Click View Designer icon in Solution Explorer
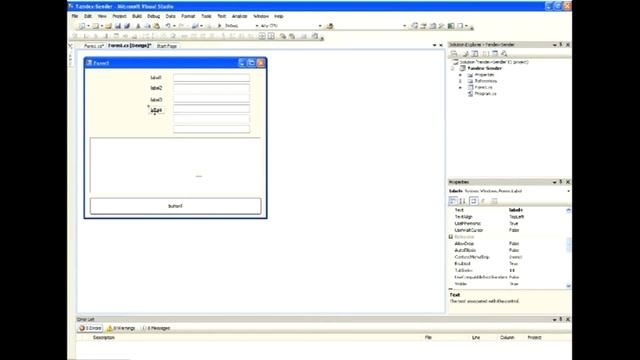This screenshot has width=640, height=360. point(495,54)
